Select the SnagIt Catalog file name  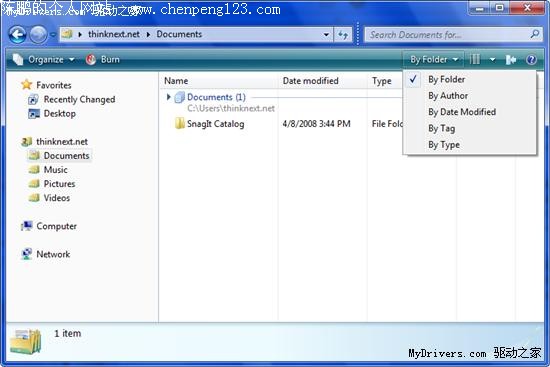(x=215, y=124)
